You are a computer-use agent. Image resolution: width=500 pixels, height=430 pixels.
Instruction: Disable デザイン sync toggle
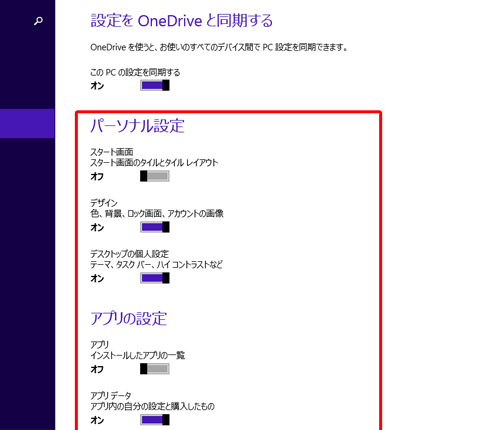[x=155, y=227]
